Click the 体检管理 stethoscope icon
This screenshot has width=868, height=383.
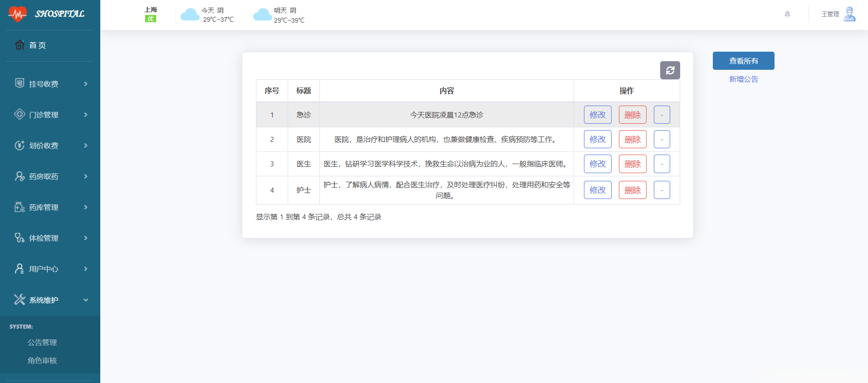[x=20, y=238]
